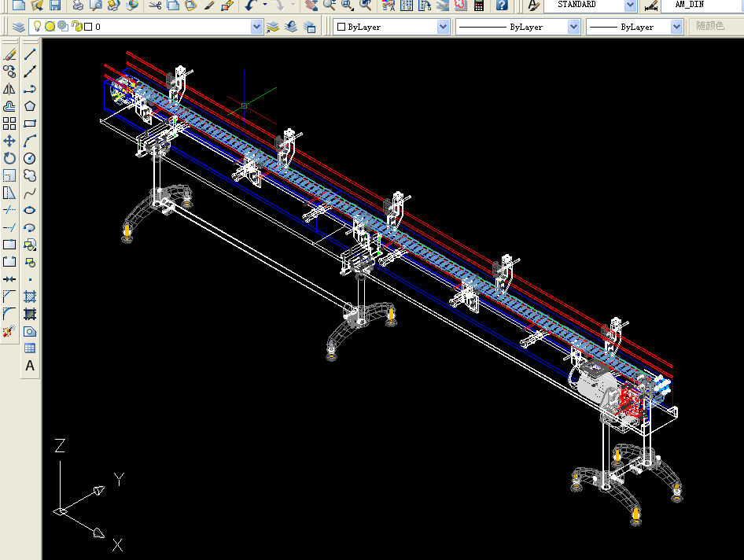Select the Trim tool
This screenshot has height=560, width=744.
point(9,210)
